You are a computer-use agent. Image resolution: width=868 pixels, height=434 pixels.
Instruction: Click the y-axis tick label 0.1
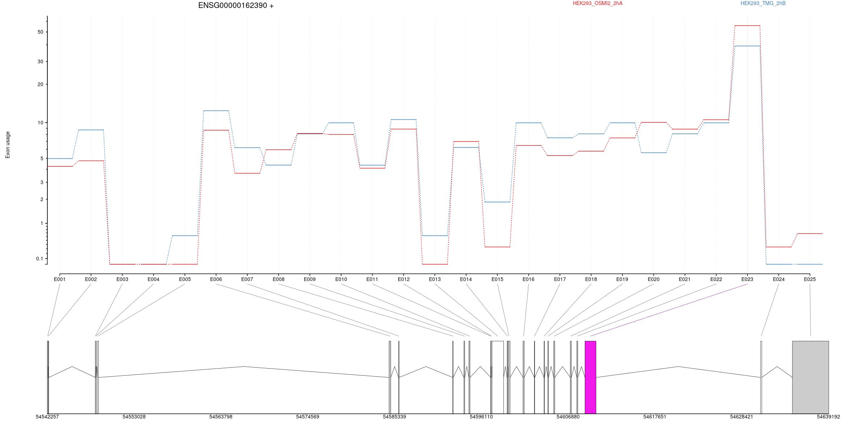tap(39, 259)
